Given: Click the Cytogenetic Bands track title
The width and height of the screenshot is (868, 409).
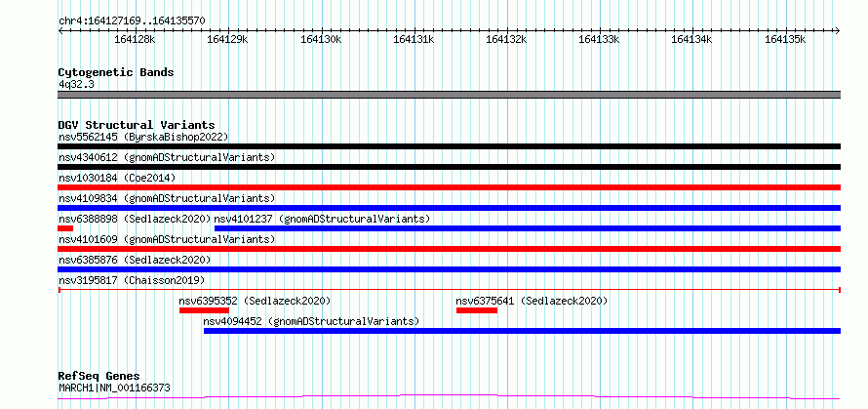Looking at the screenshot, I should click(x=116, y=72).
